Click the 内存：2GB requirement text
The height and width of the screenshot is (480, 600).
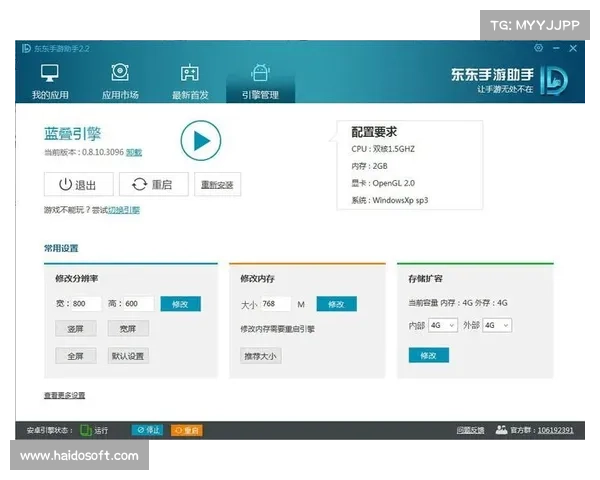tap(369, 166)
